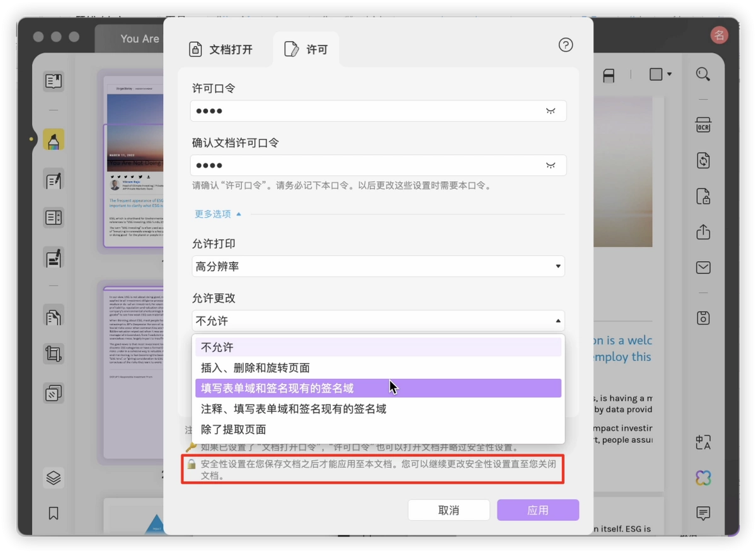The image size is (756, 553).
Task: Open the crop pages tool
Action: pyautogui.click(x=54, y=353)
